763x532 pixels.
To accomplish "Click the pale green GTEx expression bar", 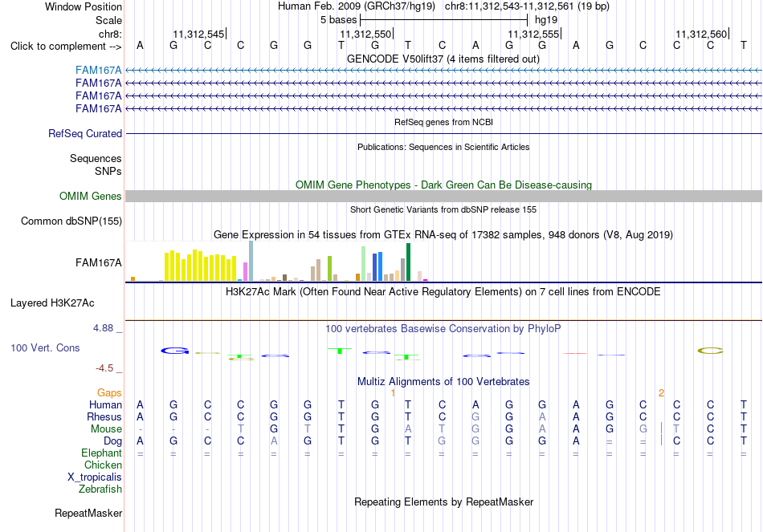I will click(364, 263).
